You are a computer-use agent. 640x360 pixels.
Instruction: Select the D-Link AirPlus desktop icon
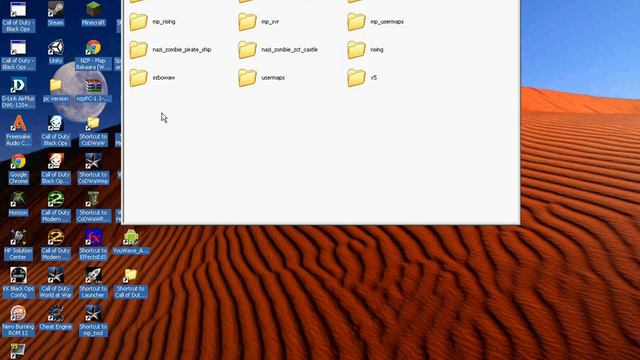point(18,93)
